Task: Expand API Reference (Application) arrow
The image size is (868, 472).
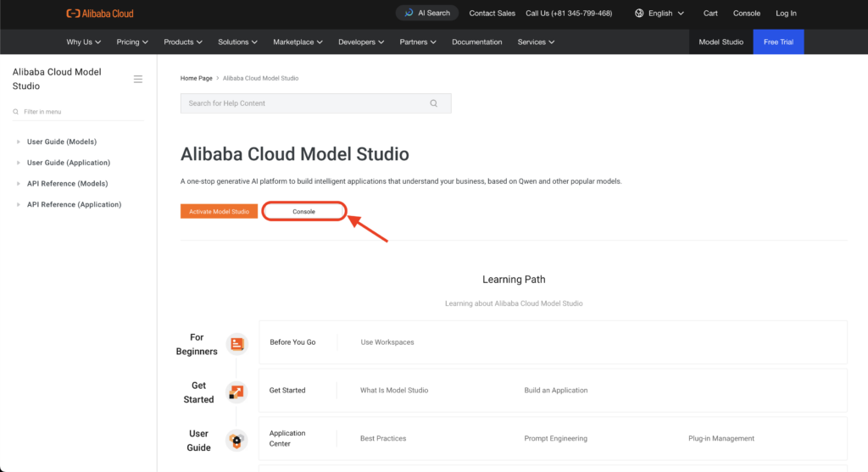Action: coord(19,205)
